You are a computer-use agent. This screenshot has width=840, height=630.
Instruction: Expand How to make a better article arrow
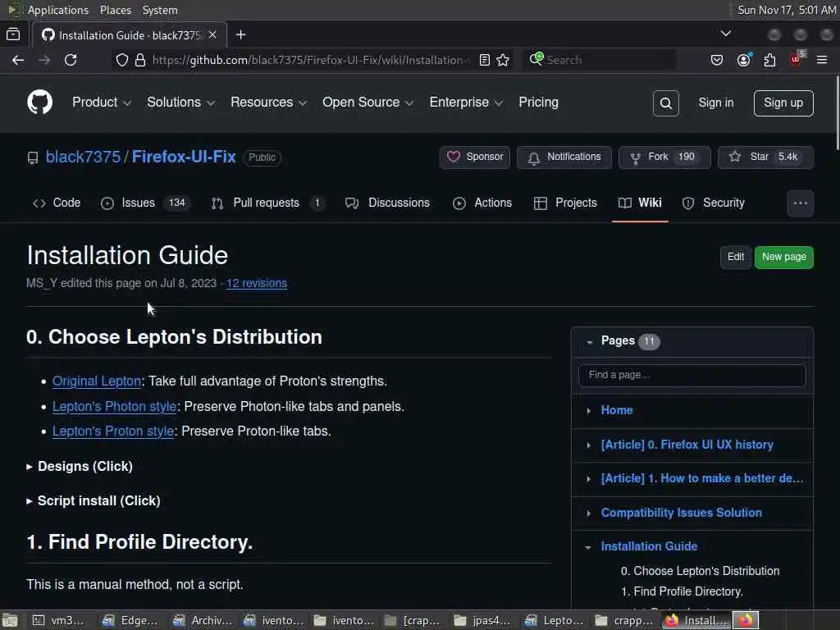coord(588,479)
